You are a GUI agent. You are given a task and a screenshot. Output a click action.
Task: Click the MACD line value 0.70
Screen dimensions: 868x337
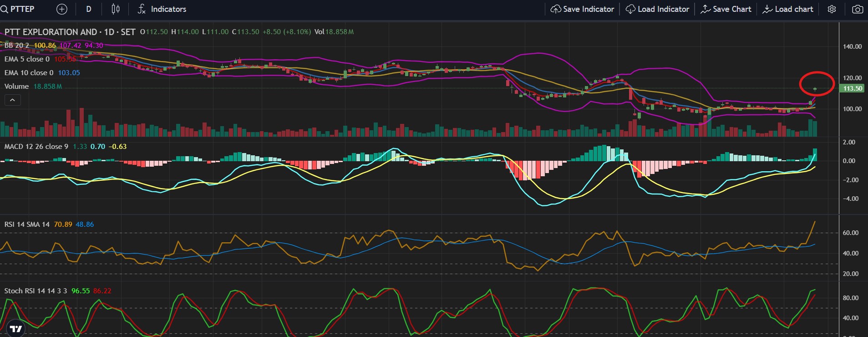98,147
